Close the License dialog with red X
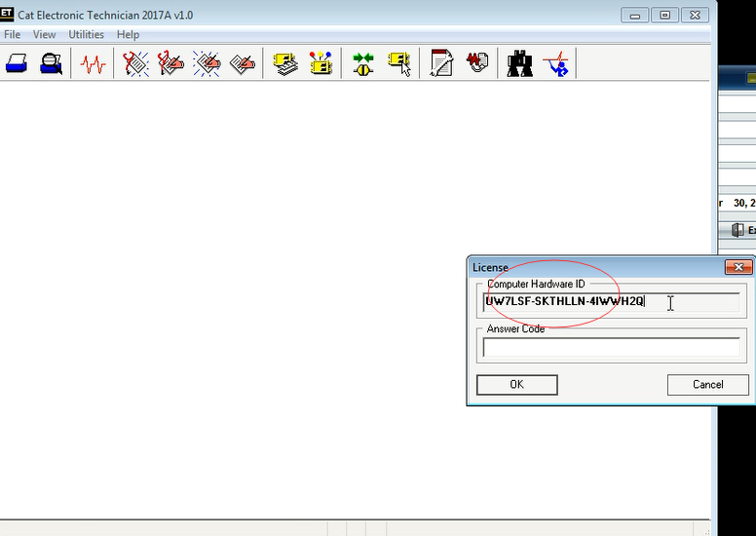Screen dimensions: 756x536 pos(738,267)
